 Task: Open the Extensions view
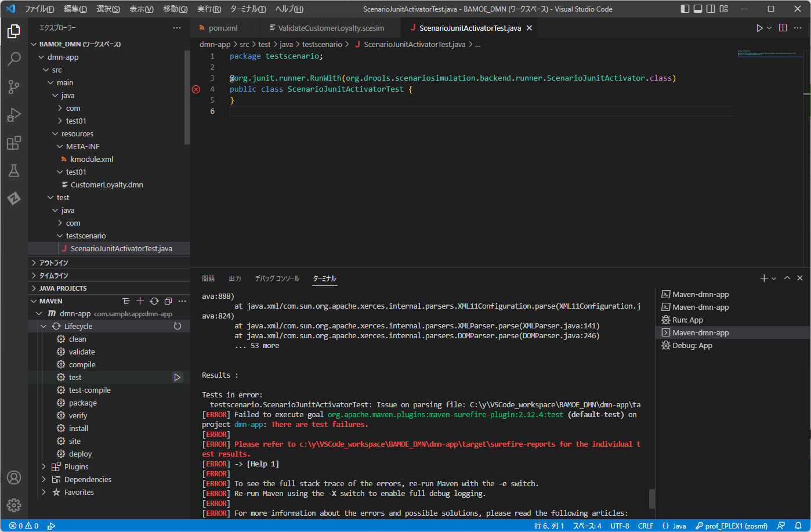click(14, 143)
